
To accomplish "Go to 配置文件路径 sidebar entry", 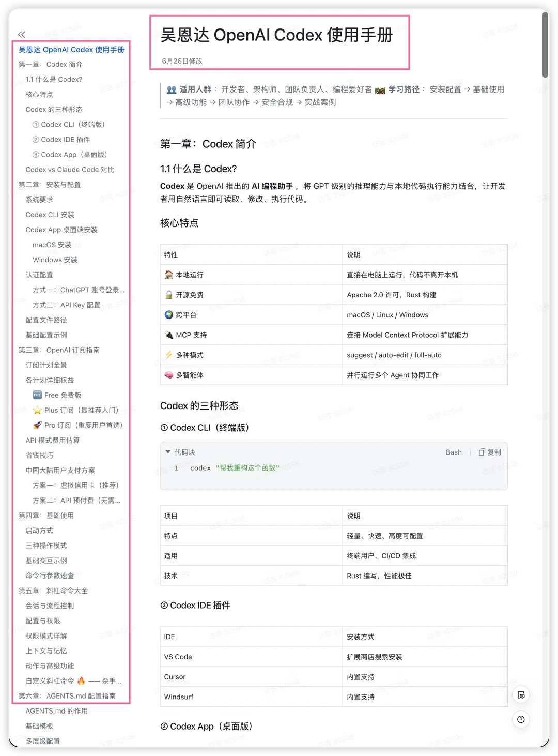I will (46, 320).
